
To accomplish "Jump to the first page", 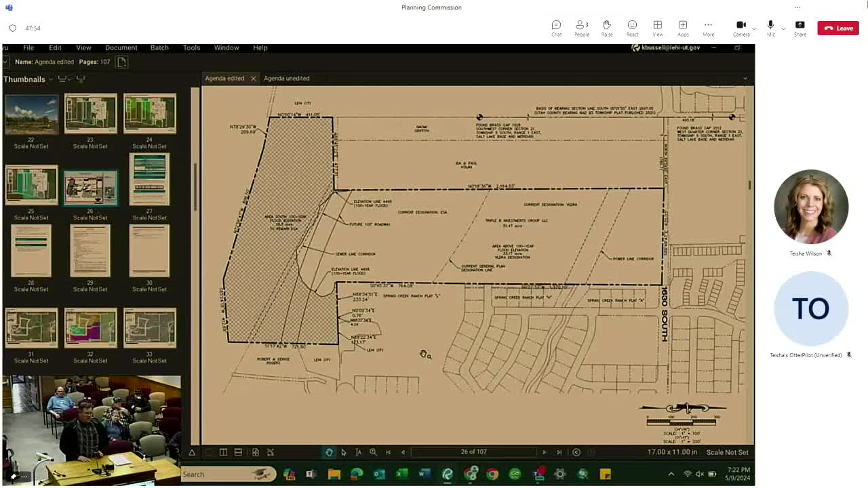I will pyautogui.click(x=388, y=452).
